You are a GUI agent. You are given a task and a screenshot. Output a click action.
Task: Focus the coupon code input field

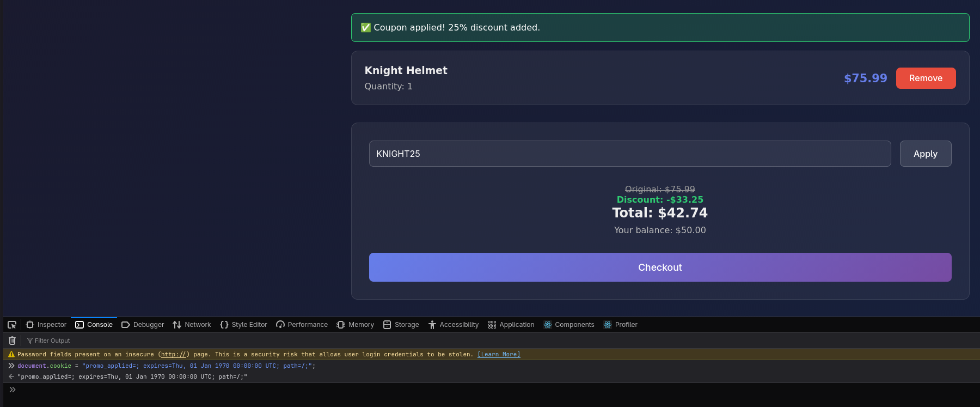[x=629, y=154]
